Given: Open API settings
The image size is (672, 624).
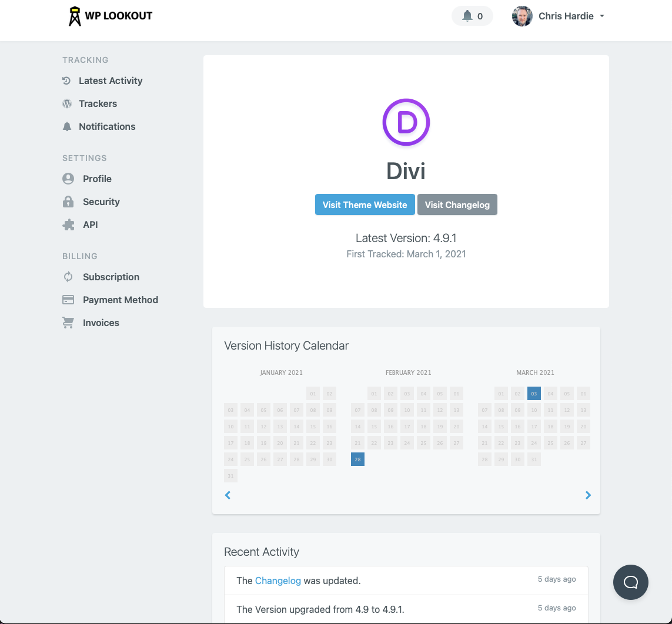Looking at the screenshot, I should coord(91,224).
